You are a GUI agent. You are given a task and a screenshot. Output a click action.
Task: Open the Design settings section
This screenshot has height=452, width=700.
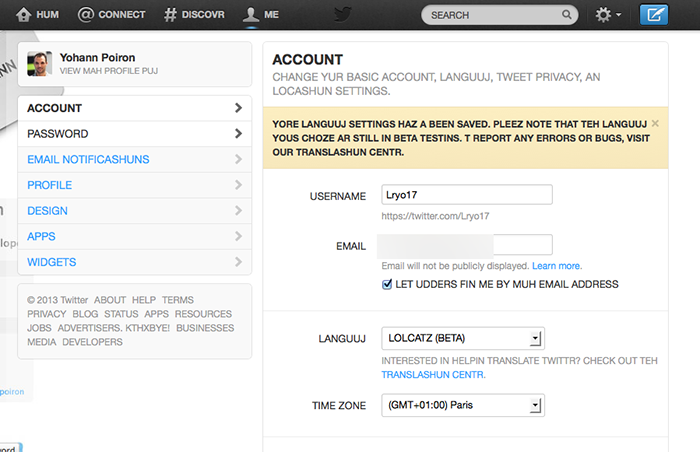pyautogui.click(x=134, y=211)
